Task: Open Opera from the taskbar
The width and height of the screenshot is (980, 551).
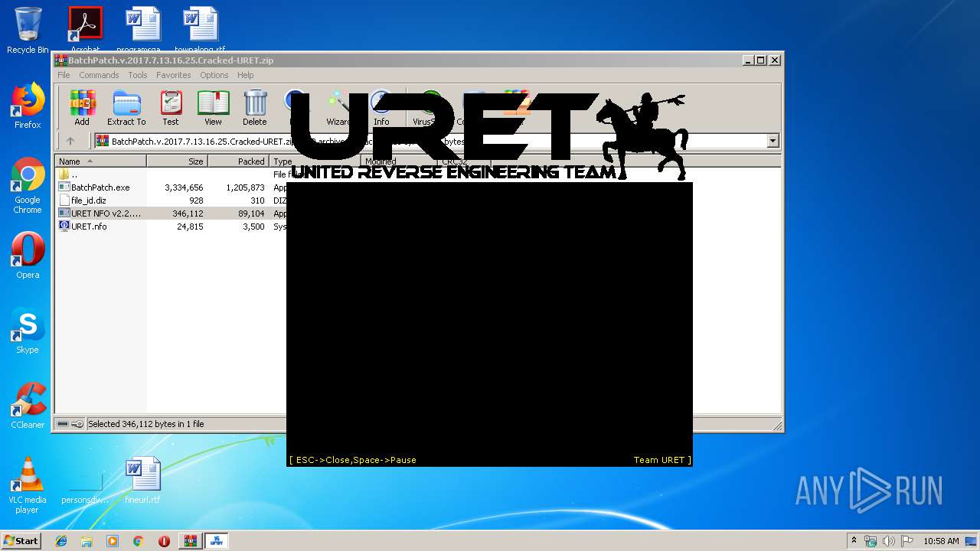Action: click(x=164, y=541)
